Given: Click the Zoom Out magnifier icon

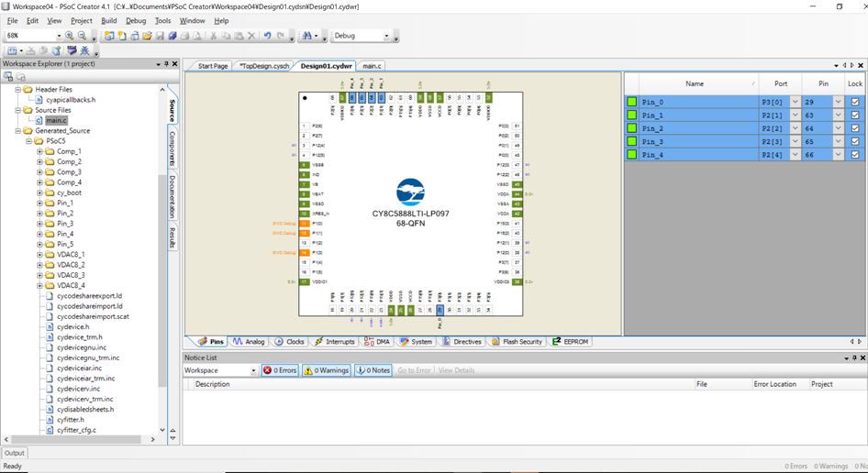Looking at the screenshot, I should tap(82, 36).
